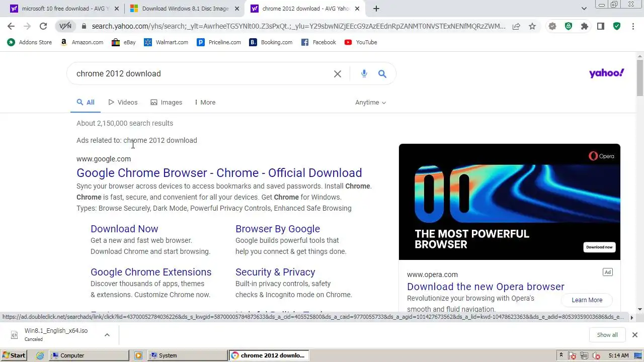Open the Google Chrome Extensions sublink
This screenshot has width=644, height=362.
tap(151, 272)
